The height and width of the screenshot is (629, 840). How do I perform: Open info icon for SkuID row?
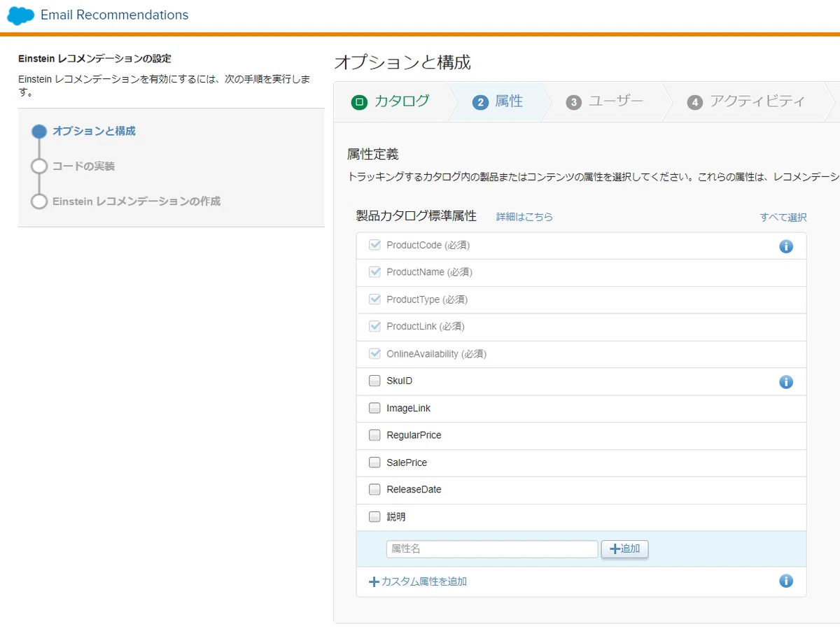pyautogui.click(x=786, y=382)
